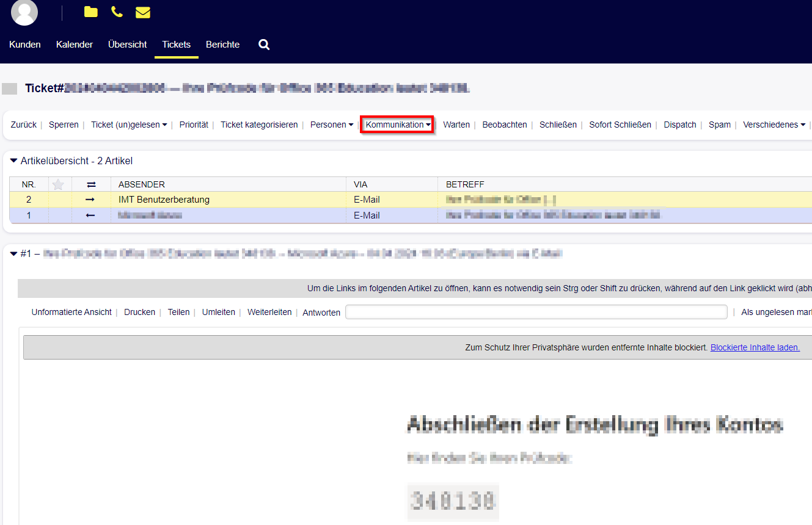
Task: Click the yellow phone icon
Action: pyautogui.click(x=117, y=12)
